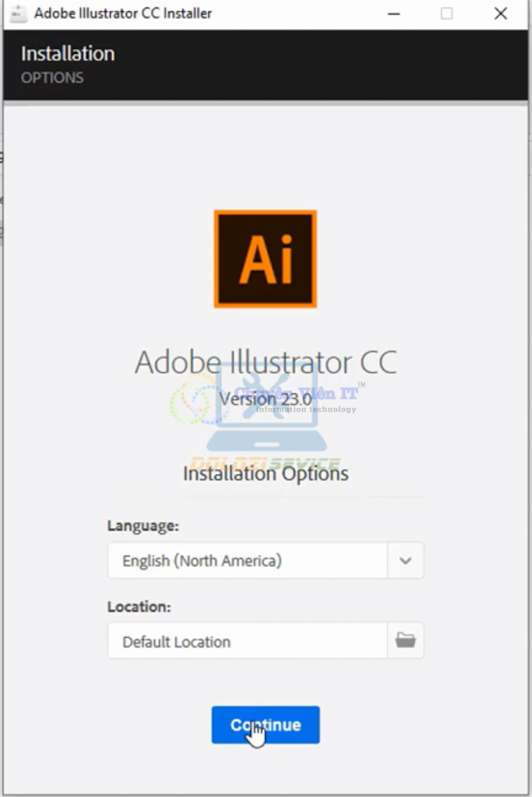The width and height of the screenshot is (532, 797).
Task: Click the Information technology watermark text
Action: [x=307, y=410]
